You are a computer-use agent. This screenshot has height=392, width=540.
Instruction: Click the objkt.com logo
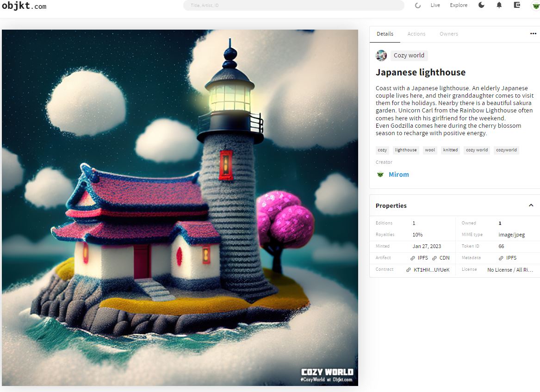[x=25, y=6]
